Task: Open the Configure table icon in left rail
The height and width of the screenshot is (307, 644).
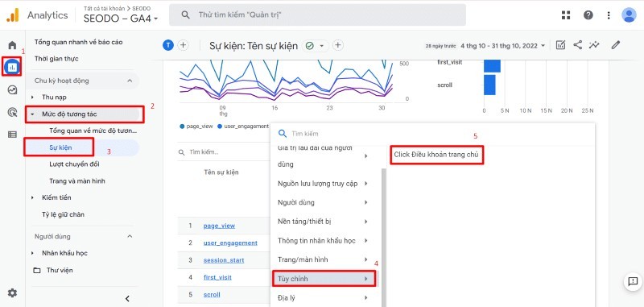Action: [x=12, y=135]
